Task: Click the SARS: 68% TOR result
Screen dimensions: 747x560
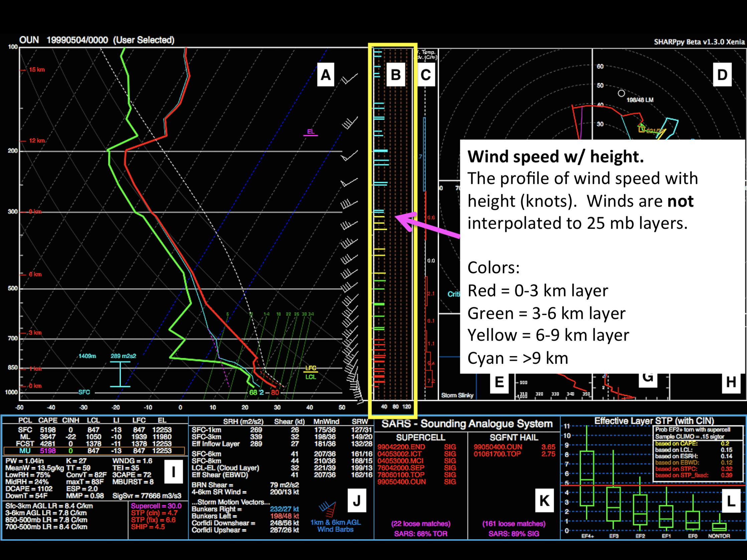Action: pyautogui.click(x=421, y=534)
